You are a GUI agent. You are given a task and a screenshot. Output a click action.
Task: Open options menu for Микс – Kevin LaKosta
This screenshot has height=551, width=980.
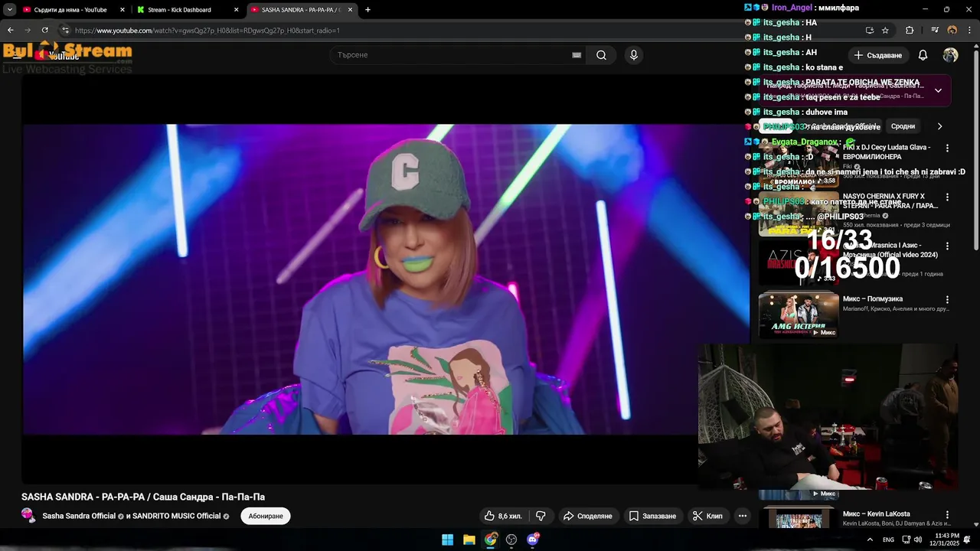click(947, 515)
